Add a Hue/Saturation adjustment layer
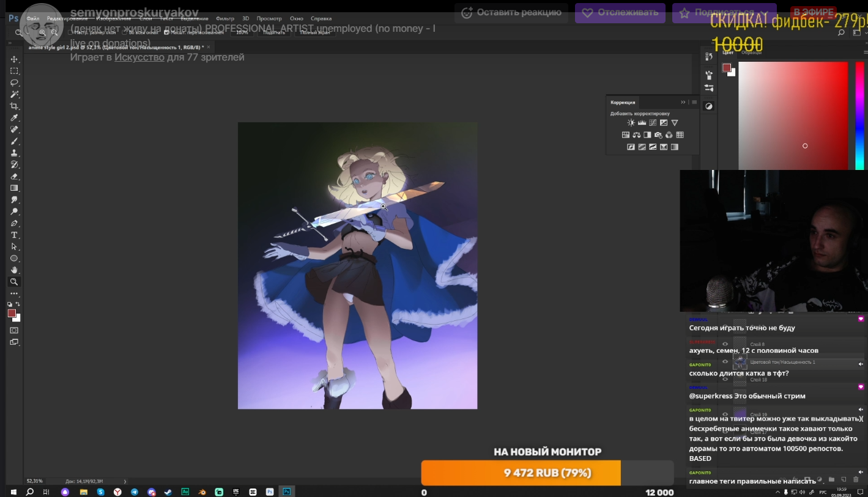The image size is (868, 497). (626, 135)
